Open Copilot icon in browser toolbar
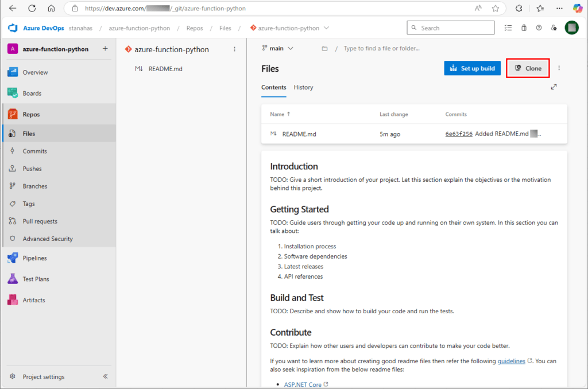Screen dimensions: 588x389 click(x=578, y=8)
